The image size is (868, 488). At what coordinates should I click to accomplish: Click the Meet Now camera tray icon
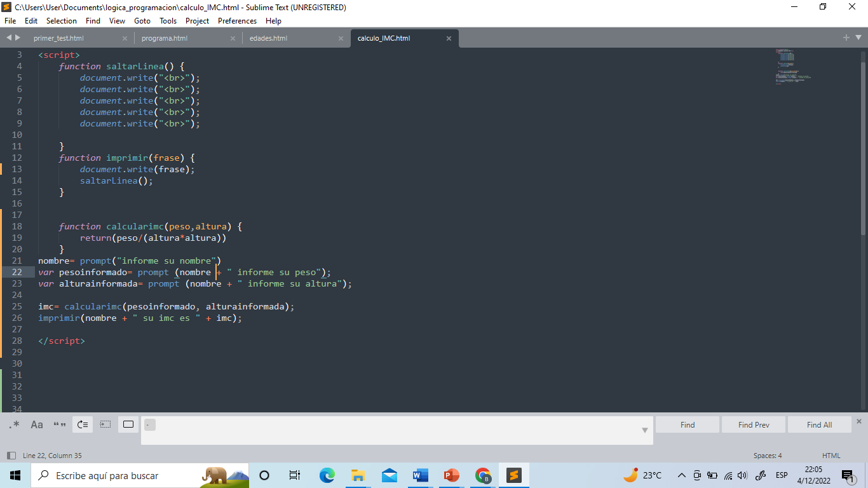(697, 475)
